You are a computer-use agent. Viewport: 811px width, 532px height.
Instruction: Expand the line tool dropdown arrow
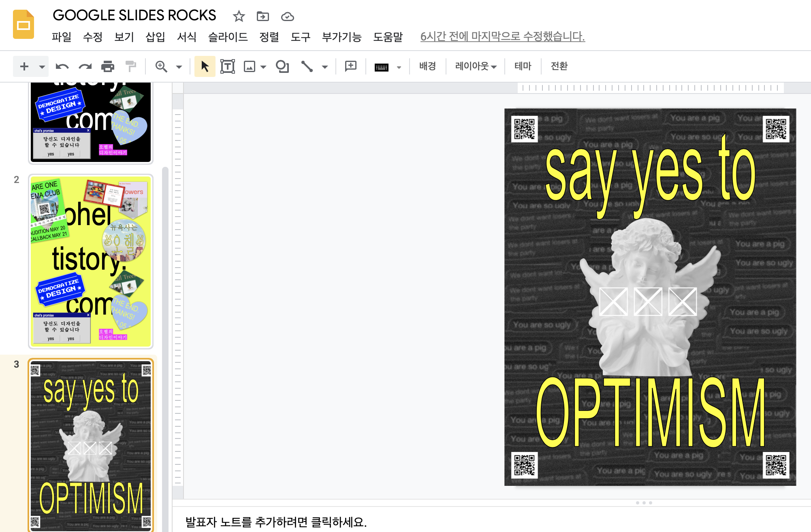click(324, 67)
